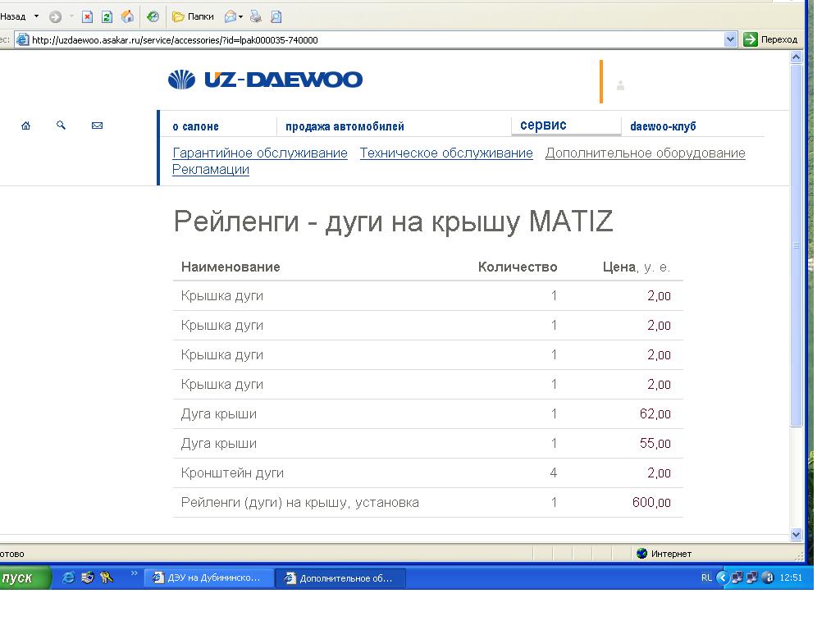Go to the browser Home page icon

click(x=127, y=16)
